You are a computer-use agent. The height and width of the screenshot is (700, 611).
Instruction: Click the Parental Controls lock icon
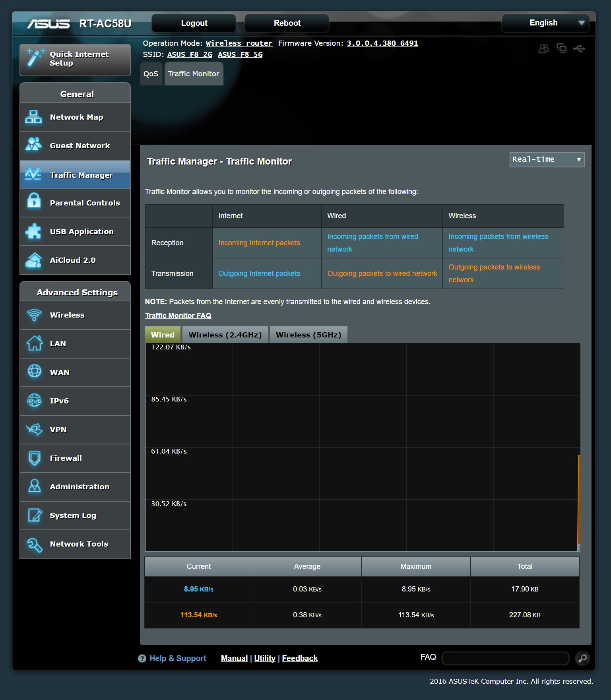pyautogui.click(x=34, y=201)
